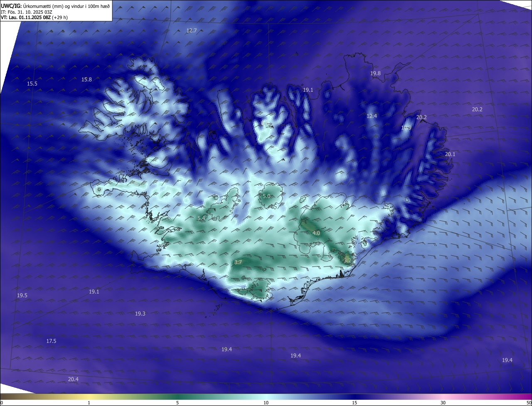Click the 20.4 value label
Screen dimensions: 532x406
[73, 379]
